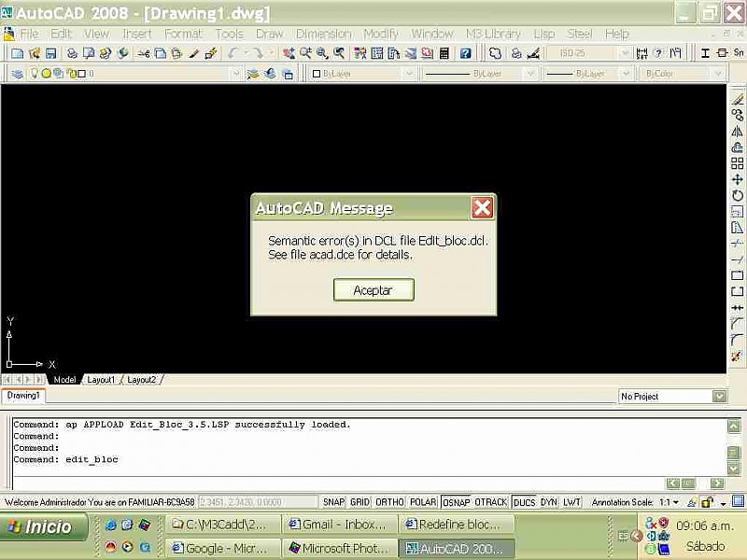Toggle DUCS in status bar
The height and width of the screenshot is (560, 747).
pos(524,502)
